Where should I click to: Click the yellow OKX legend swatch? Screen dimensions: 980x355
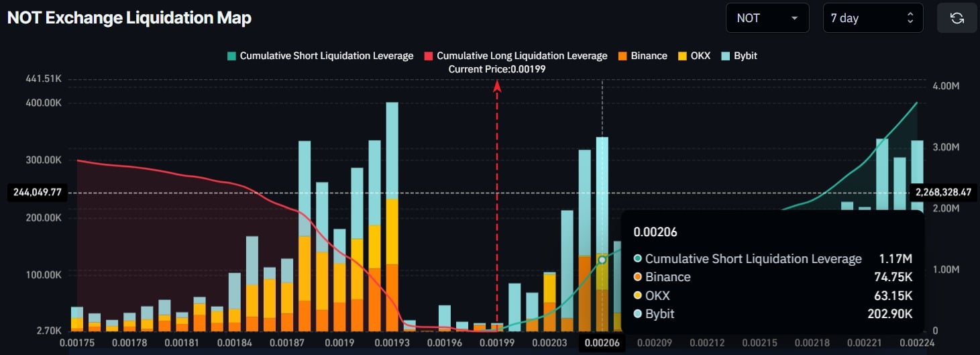(x=683, y=56)
